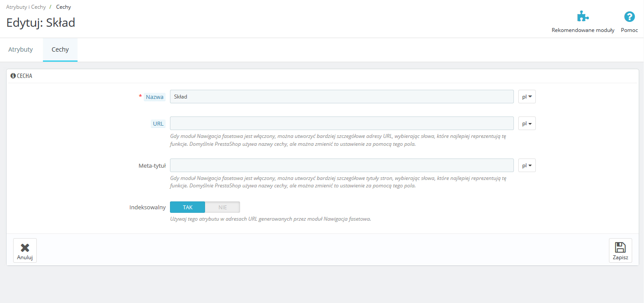The height and width of the screenshot is (303, 644).
Task: Switch Indeksowalny to NIE
Action: point(223,207)
